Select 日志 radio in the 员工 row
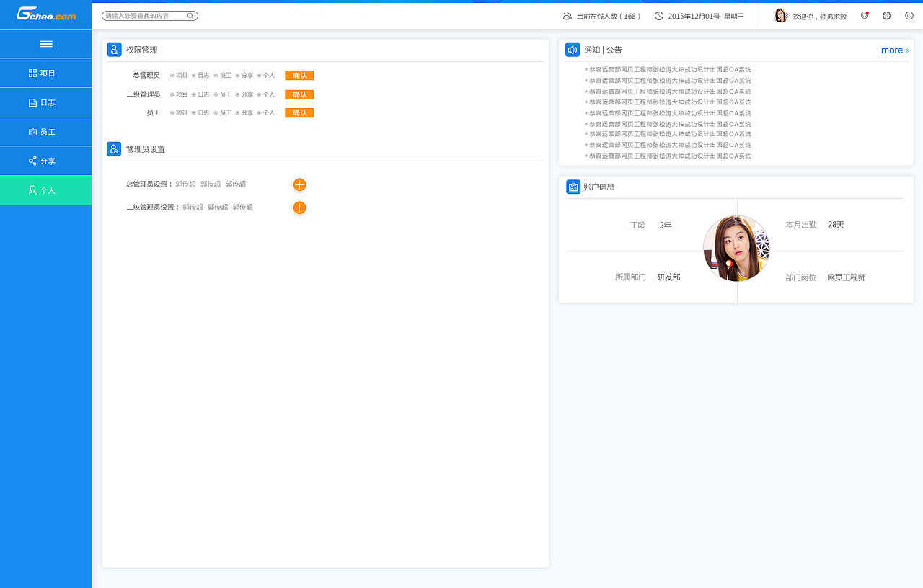The width and height of the screenshot is (923, 588). [x=194, y=112]
